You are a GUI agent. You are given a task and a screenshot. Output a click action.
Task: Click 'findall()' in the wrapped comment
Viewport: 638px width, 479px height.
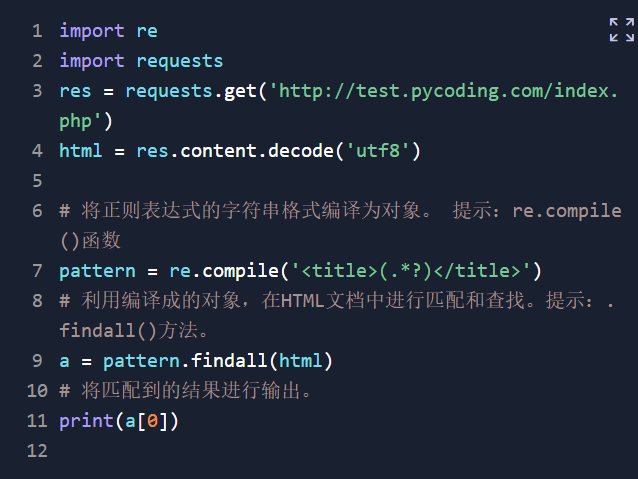click(108, 330)
